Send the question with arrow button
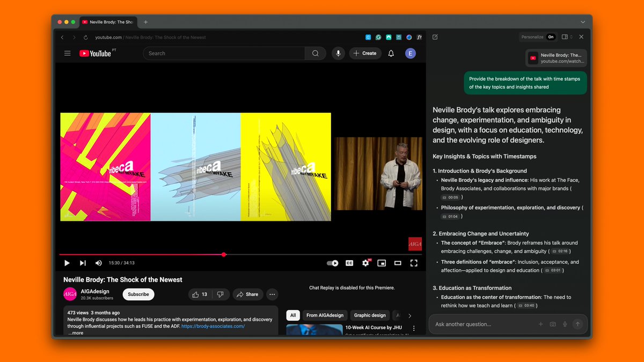Viewport: 644px width, 362px height. coord(577,324)
